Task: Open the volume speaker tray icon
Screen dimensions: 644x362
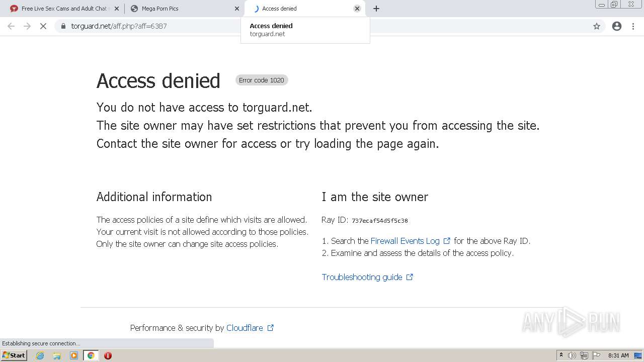Action: (572, 355)
